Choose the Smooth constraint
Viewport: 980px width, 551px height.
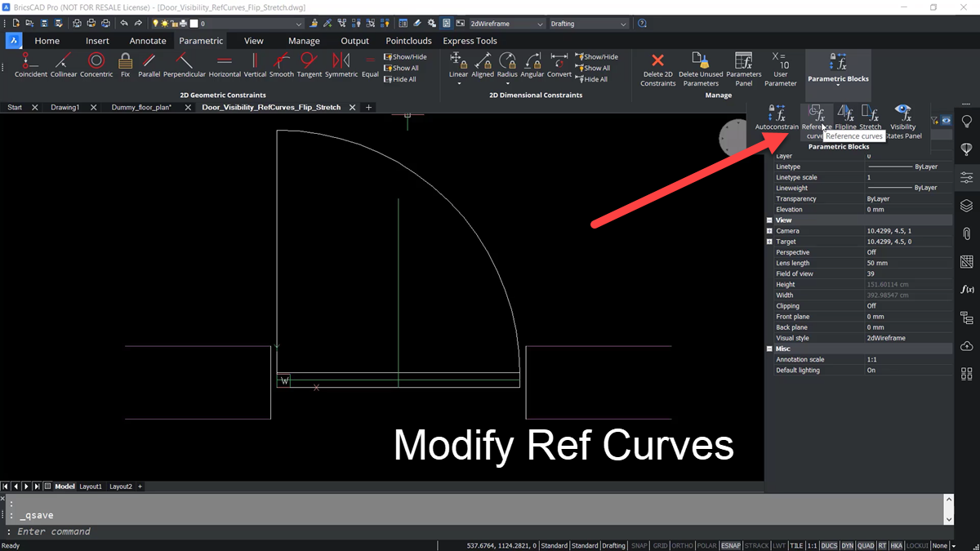click(x=281, y=65)
